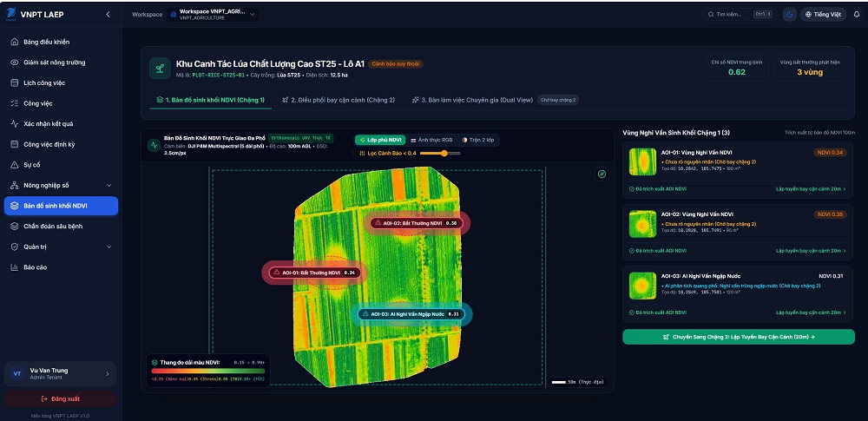This screenshot has width=868, height=421.
Task: Click the AOI-01 Bất Thường NDVI map marker
Action: 316,273
